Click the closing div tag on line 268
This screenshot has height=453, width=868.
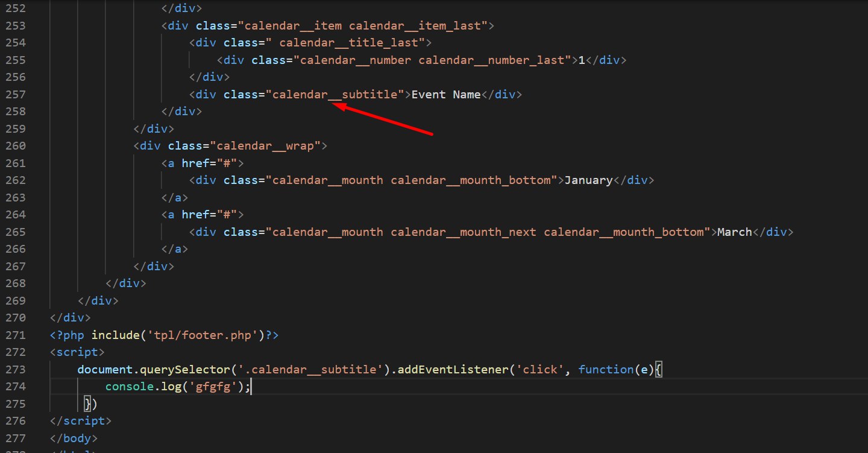126,283
